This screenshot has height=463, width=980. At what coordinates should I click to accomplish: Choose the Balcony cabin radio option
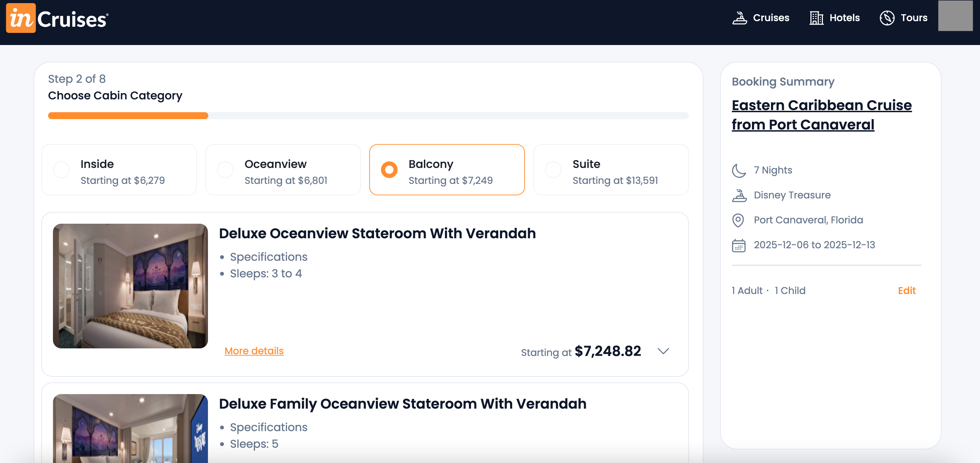pos(389,170)
